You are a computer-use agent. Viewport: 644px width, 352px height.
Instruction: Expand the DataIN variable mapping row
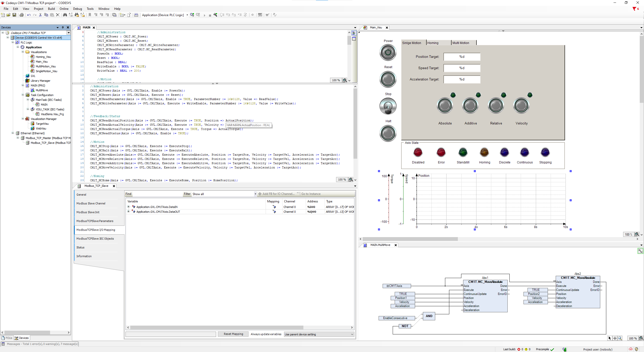coord(129,207)
